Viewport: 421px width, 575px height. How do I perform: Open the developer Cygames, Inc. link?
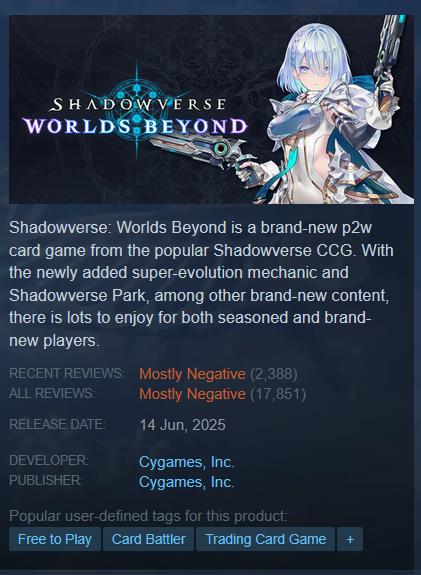point(186,462)
